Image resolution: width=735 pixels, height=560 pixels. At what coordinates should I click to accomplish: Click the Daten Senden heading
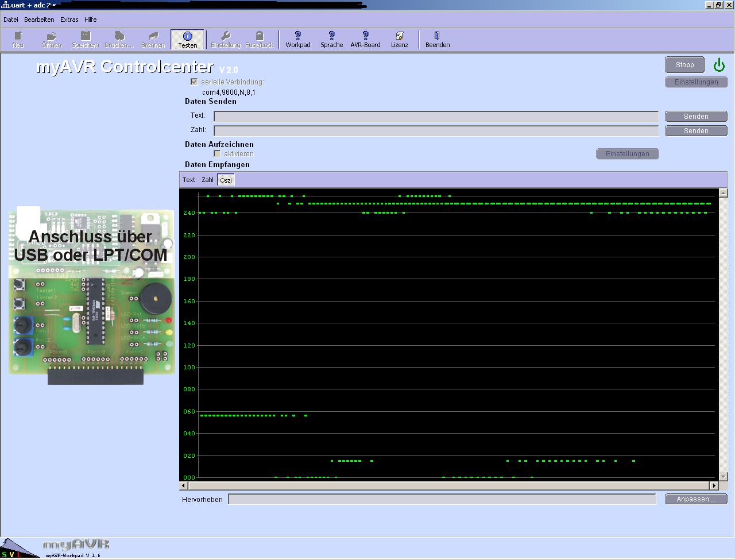tap(210, 101)
